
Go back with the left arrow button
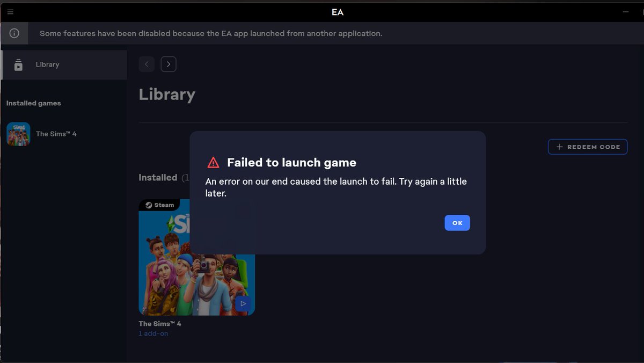pos(147,64)
